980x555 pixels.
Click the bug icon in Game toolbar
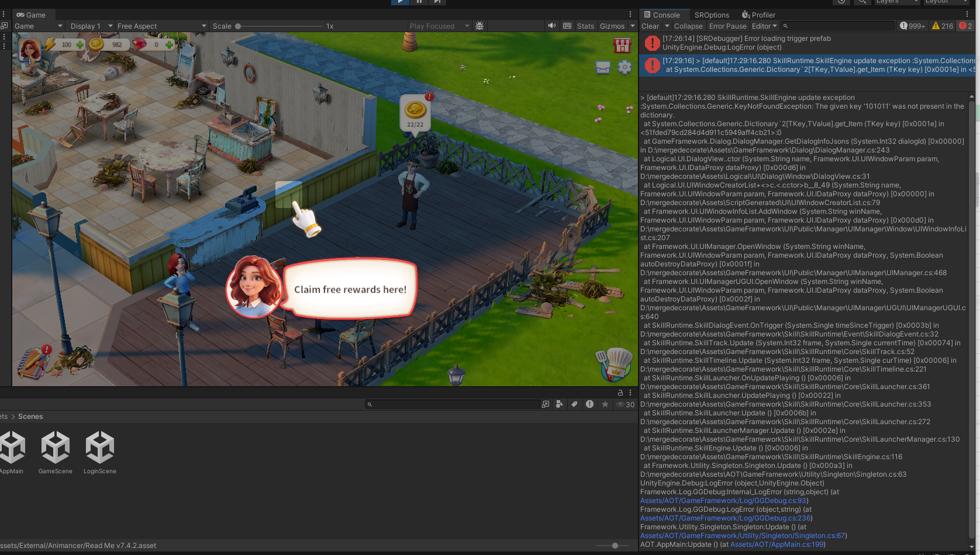(x=479, y=26)
